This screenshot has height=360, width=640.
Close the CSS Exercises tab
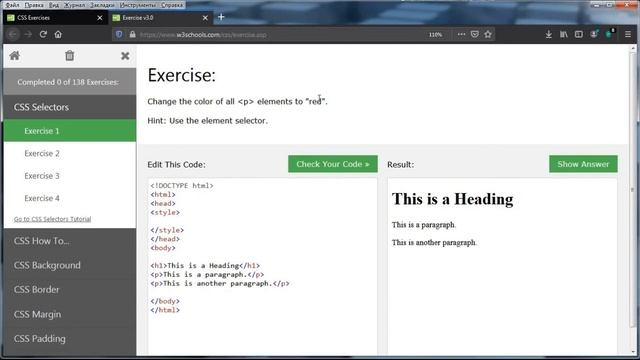[x=100, y=18]
